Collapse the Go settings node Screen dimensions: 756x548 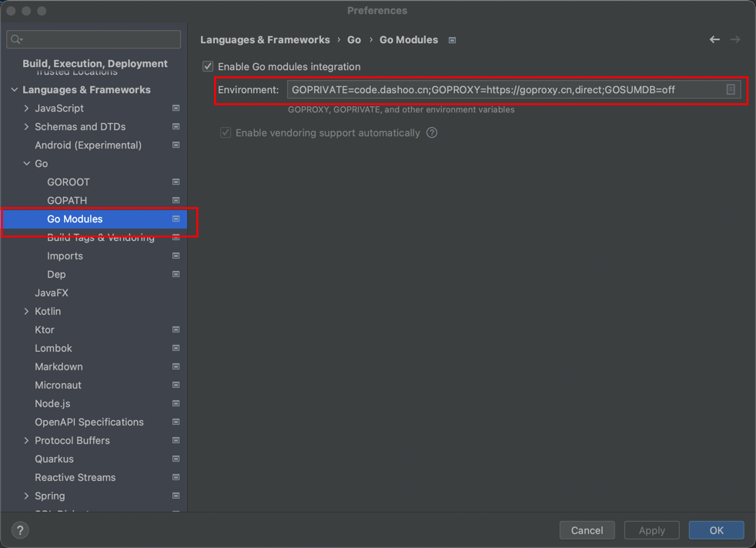pos(27,164)
